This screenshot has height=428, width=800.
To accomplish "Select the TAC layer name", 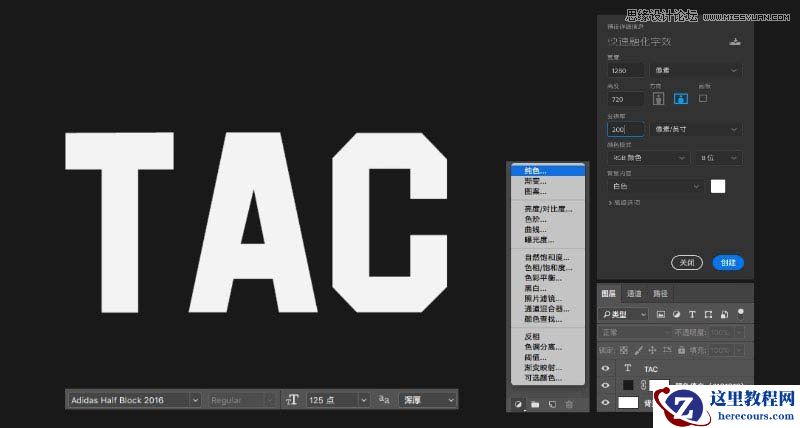I will point(651,369).
